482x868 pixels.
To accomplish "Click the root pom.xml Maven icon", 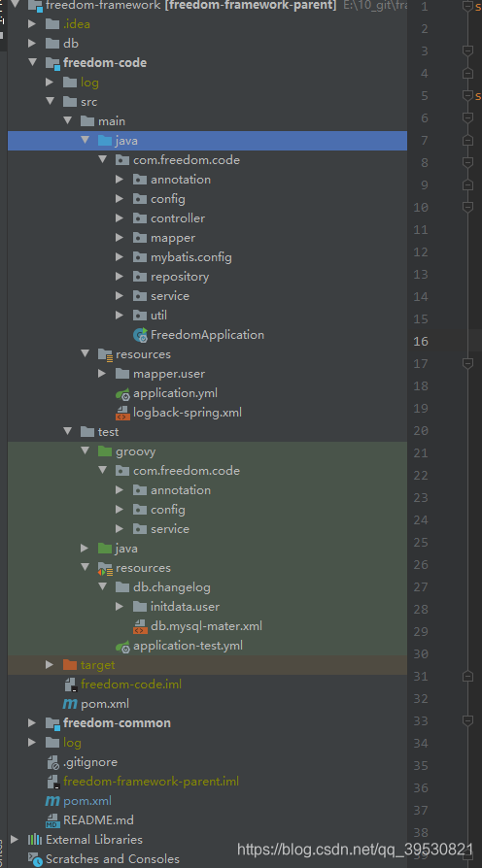I will pos(52,801).
